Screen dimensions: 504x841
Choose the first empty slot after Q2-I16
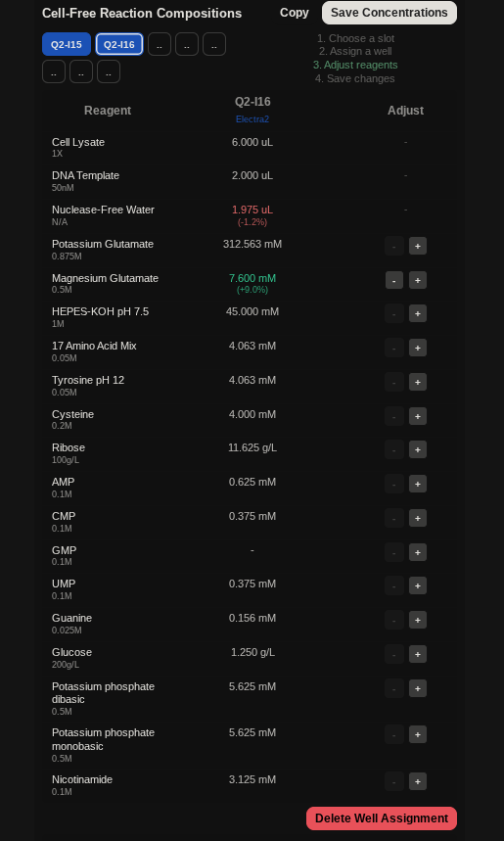[160, 44]
